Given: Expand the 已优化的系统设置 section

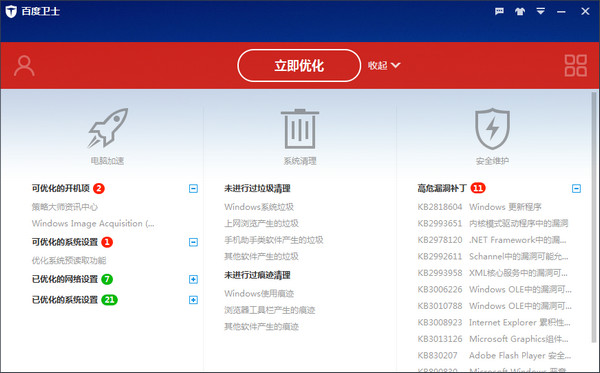Looking at the screenshot, I should click(193, 300).
